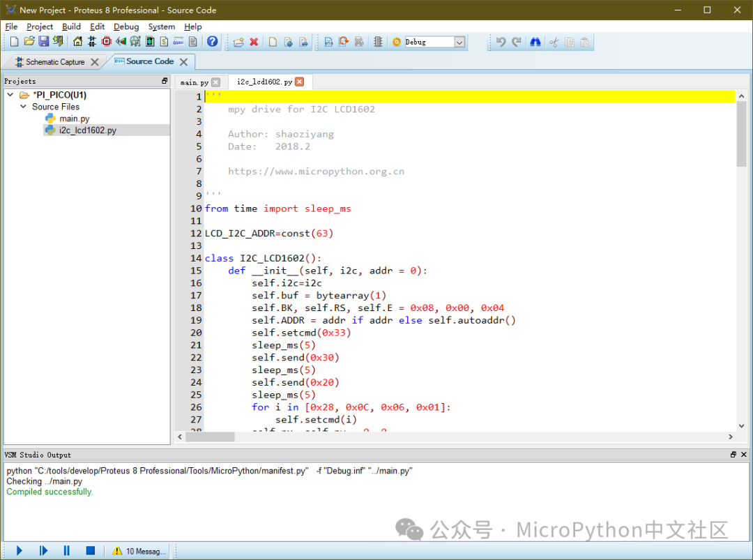Save the project with the floppy disk icon
Viewport: 753px width, 560px height.
[44, 42]
